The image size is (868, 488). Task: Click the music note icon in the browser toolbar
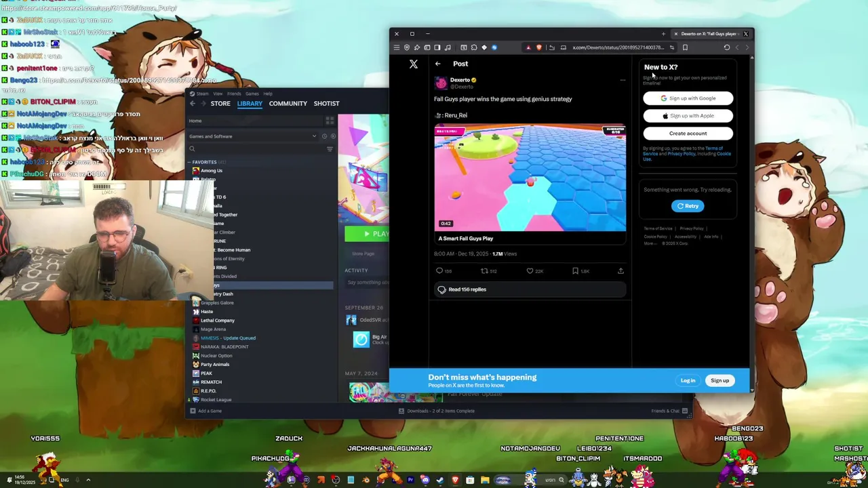[448, 47]
